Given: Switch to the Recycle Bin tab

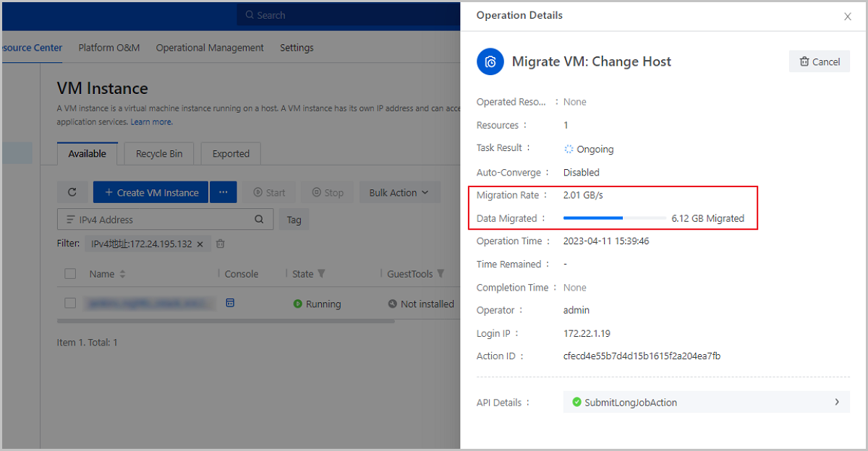Looking at the screenshot, I should click(x=159, y=153).
